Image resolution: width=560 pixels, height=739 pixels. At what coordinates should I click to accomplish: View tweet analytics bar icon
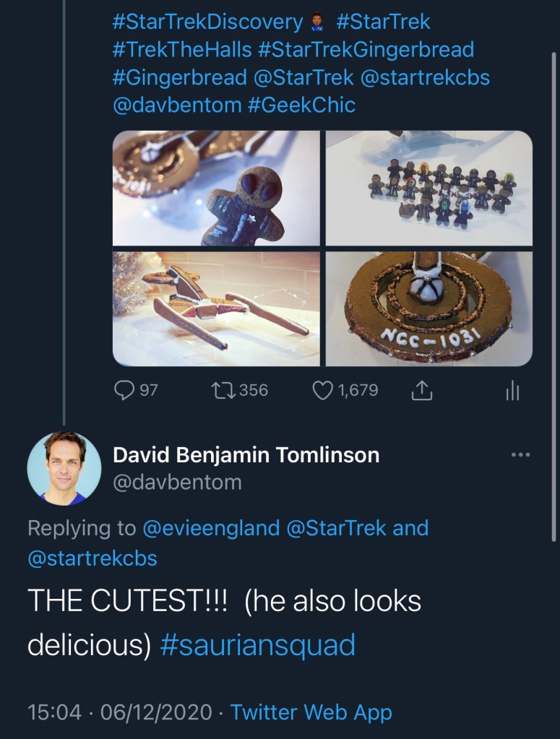coord(512,391)
